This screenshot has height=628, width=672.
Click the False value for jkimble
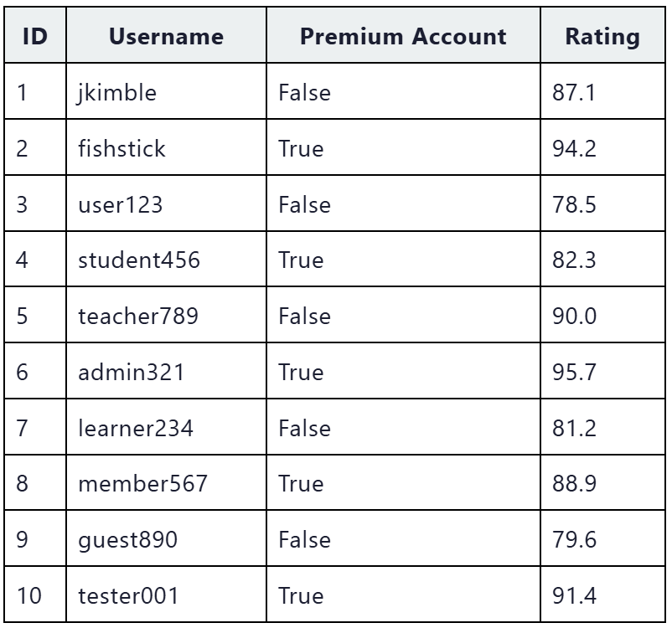tap(304, 92)
